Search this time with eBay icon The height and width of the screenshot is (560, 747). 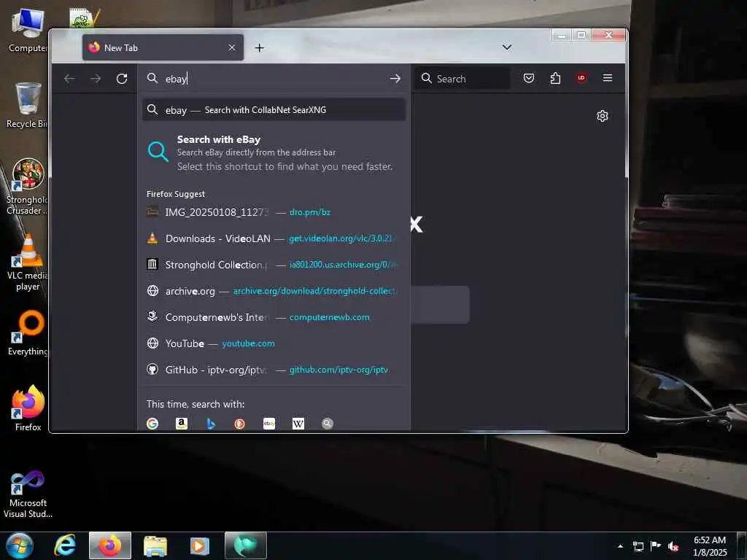(x=269, y=424)
